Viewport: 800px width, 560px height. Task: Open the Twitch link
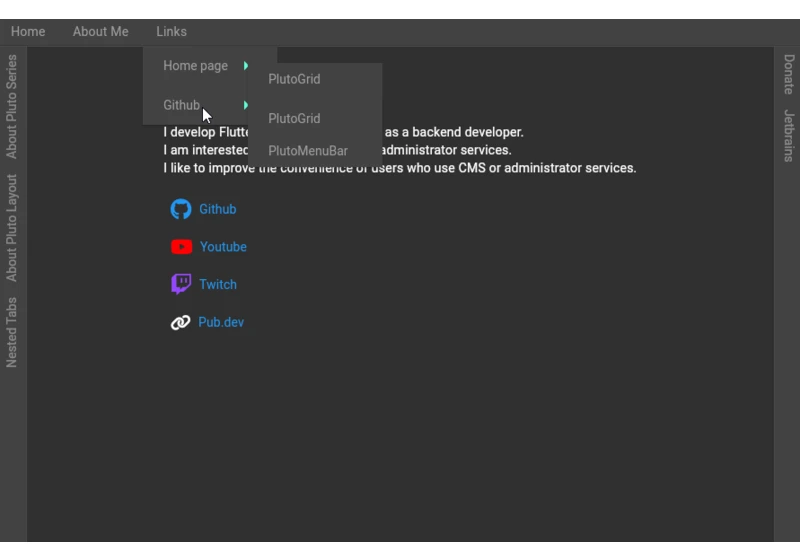[x=218, y=285]
